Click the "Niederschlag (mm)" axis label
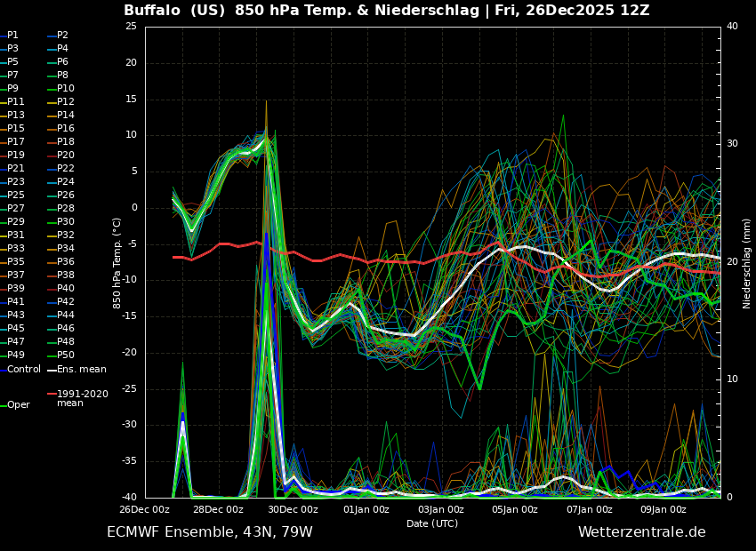Screen dimensions: 756x551 tap(746, 263)
